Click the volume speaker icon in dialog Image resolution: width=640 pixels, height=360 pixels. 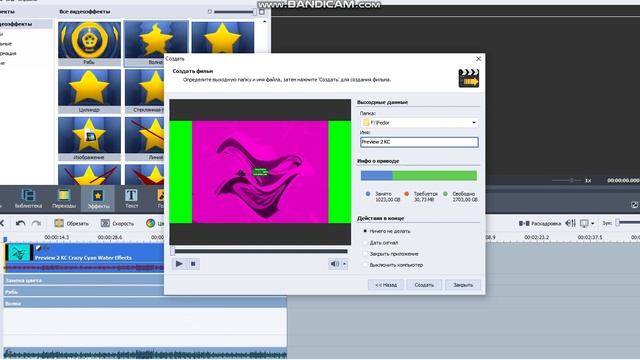coord(334,264)
